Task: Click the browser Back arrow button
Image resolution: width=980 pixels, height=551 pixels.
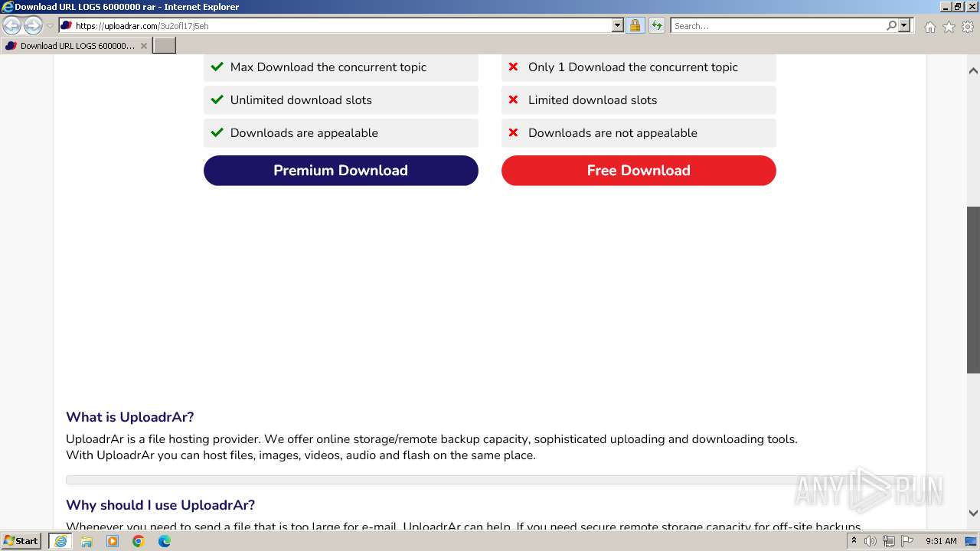Action: [12, 26]
